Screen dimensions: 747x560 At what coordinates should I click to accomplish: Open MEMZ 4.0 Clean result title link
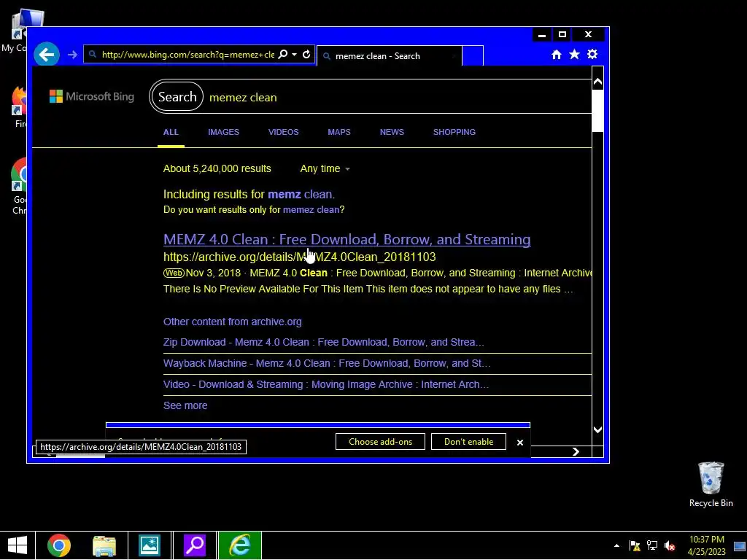pos(347,239)
